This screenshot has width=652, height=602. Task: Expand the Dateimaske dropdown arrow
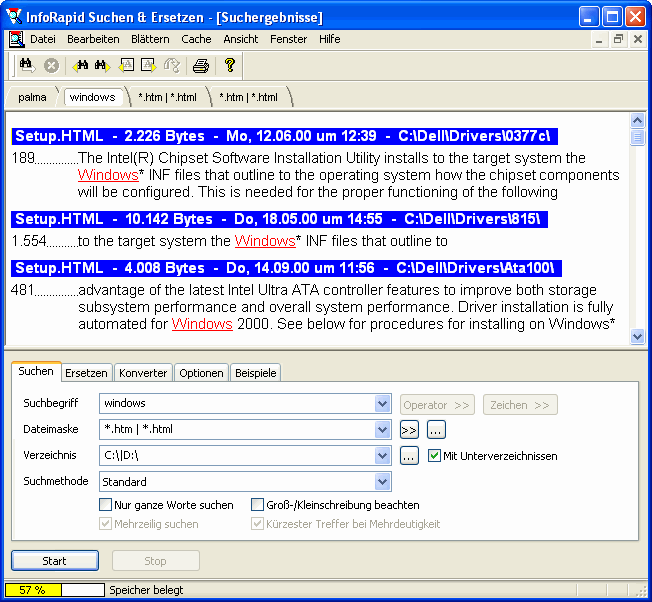(x=382, y=429)
